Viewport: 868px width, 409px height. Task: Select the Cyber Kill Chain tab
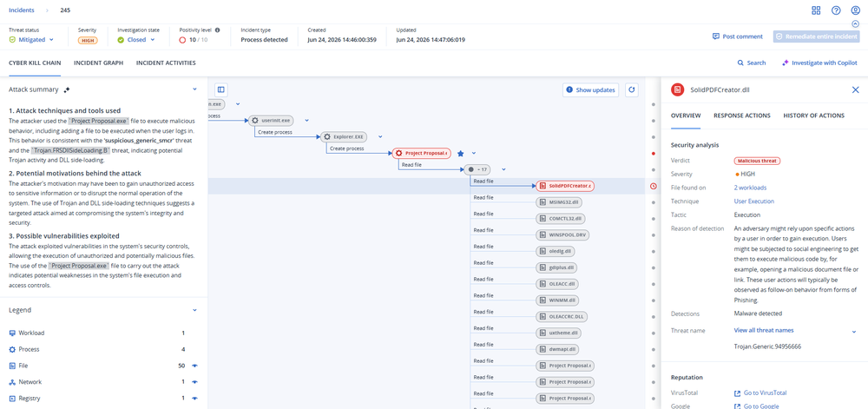35,63
